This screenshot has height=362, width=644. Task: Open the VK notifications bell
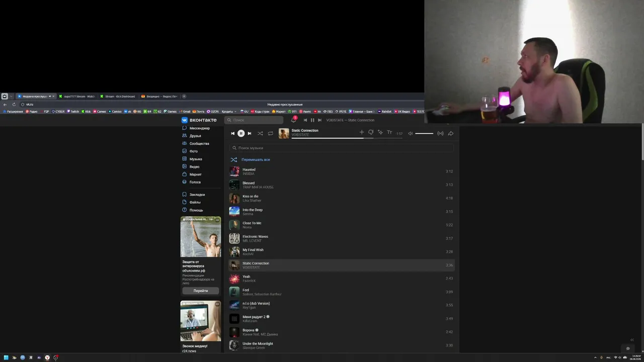click(293, 120)
